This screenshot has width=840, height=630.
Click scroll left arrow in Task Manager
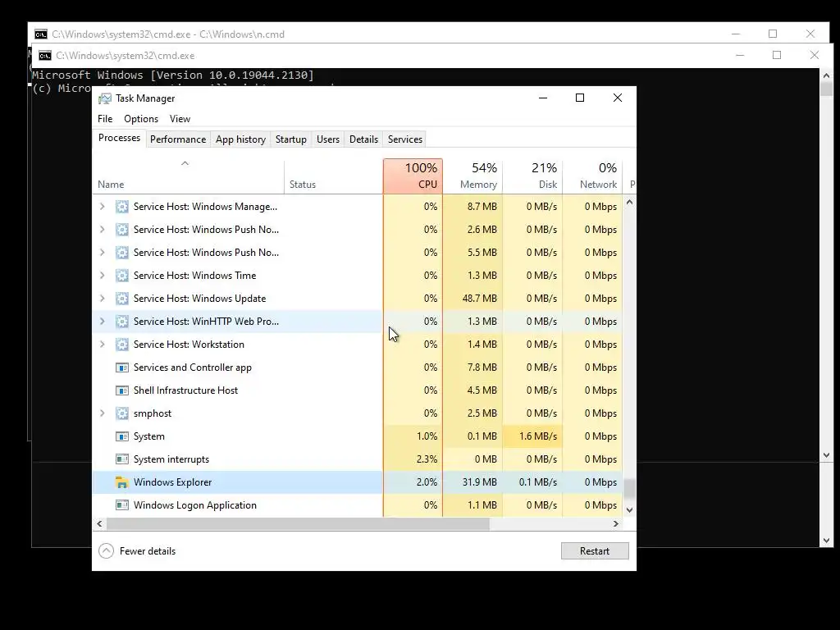99,524
